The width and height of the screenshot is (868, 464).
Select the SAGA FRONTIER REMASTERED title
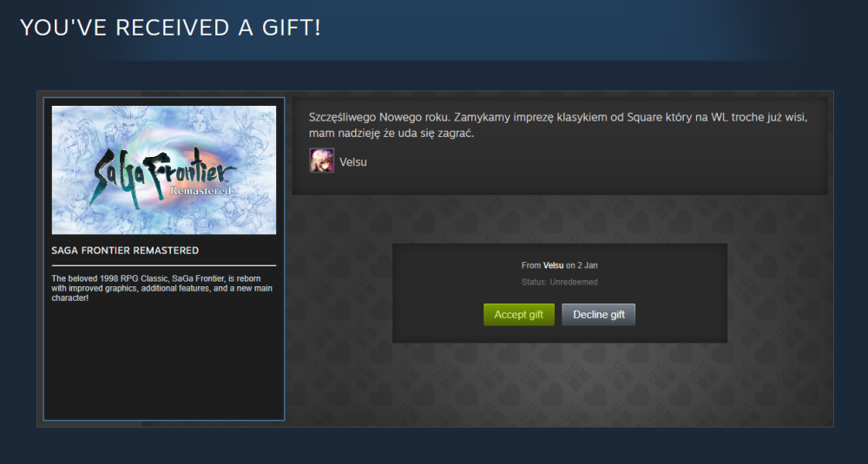[x=125, y=251]
